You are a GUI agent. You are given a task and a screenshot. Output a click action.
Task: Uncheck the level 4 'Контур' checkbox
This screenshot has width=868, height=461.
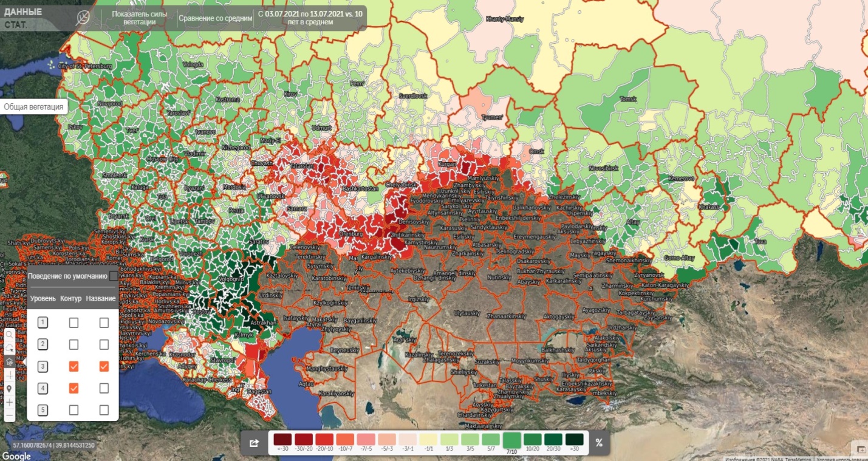coord(73,388)
